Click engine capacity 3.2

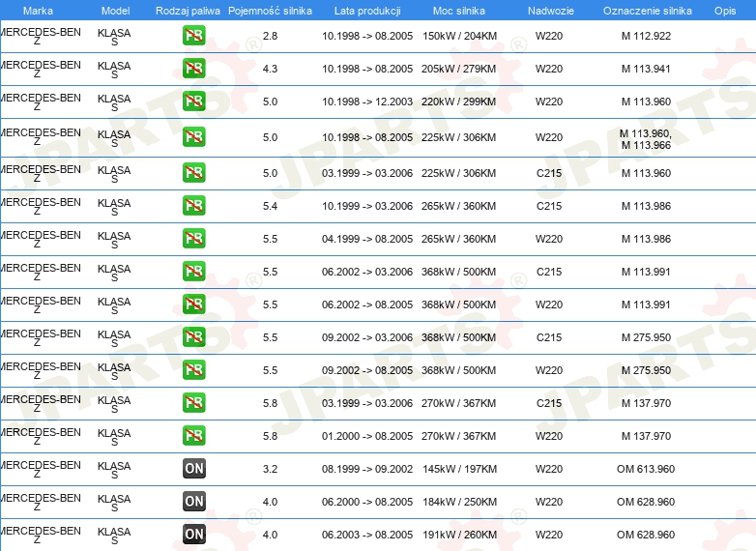coord(270,469)
